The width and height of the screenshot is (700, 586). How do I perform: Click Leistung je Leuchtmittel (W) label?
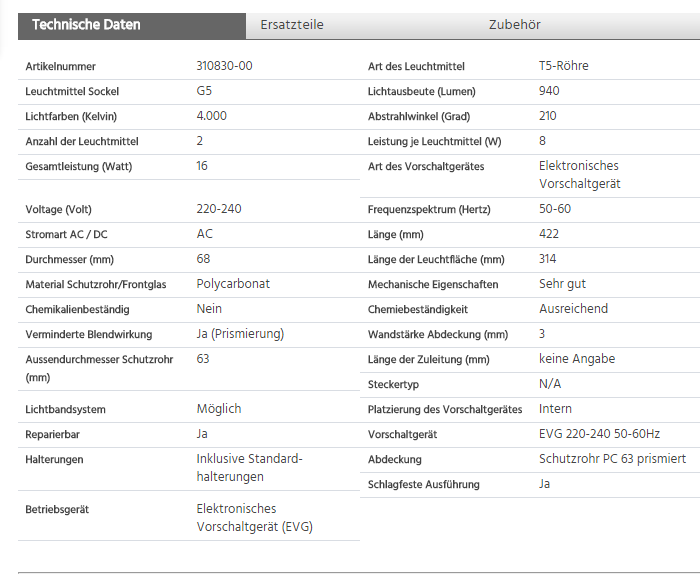[434, 141]
